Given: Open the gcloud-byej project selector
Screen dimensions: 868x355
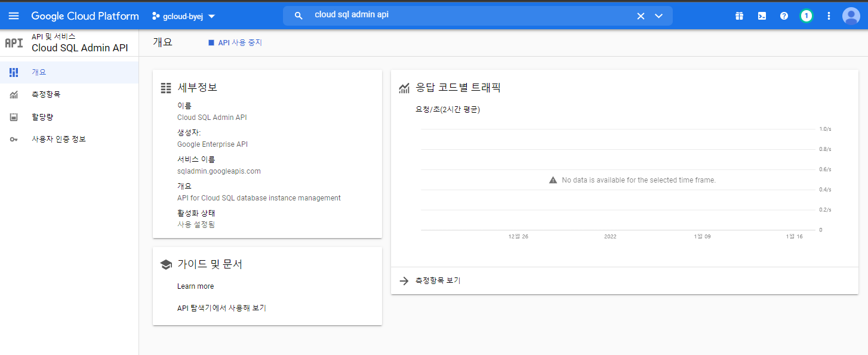Looking at the screenshot, I should coord(183,16).
